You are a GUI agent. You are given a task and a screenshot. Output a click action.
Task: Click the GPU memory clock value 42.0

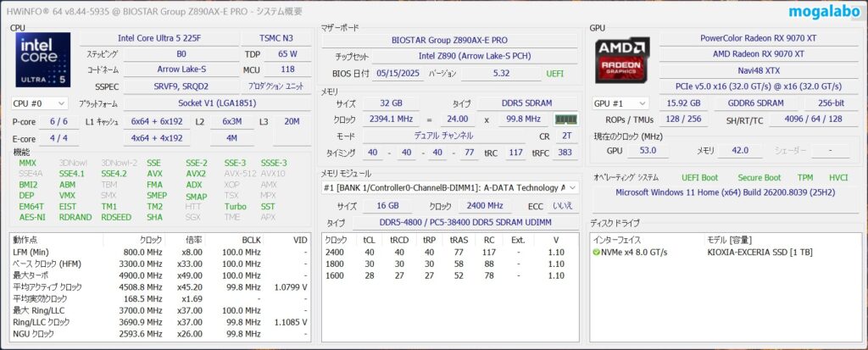click(x=739, y=151)
